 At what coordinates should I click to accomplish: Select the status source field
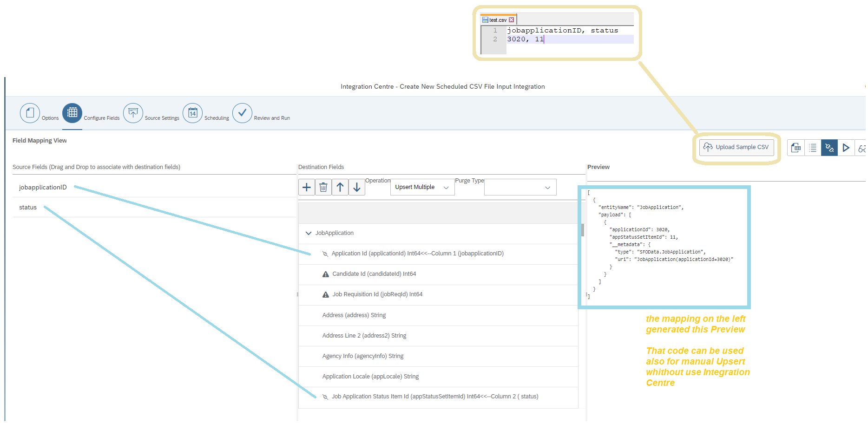(154, 207)
